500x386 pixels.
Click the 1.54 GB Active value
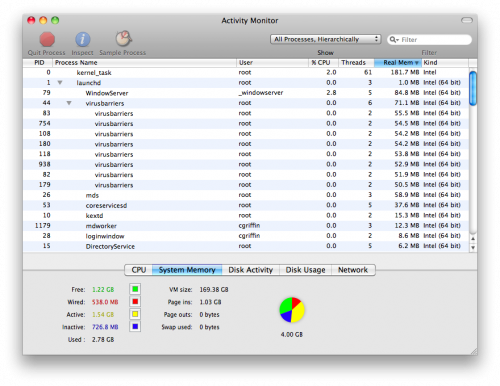(x=103, y=315)
